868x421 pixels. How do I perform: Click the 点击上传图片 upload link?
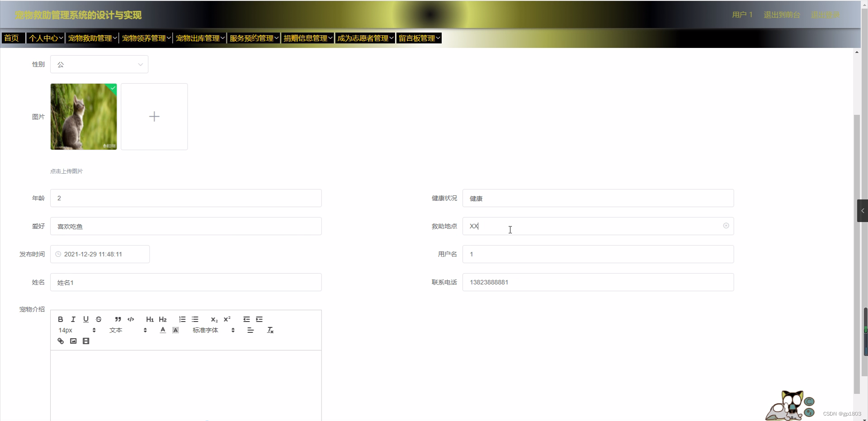click(66, 171)
